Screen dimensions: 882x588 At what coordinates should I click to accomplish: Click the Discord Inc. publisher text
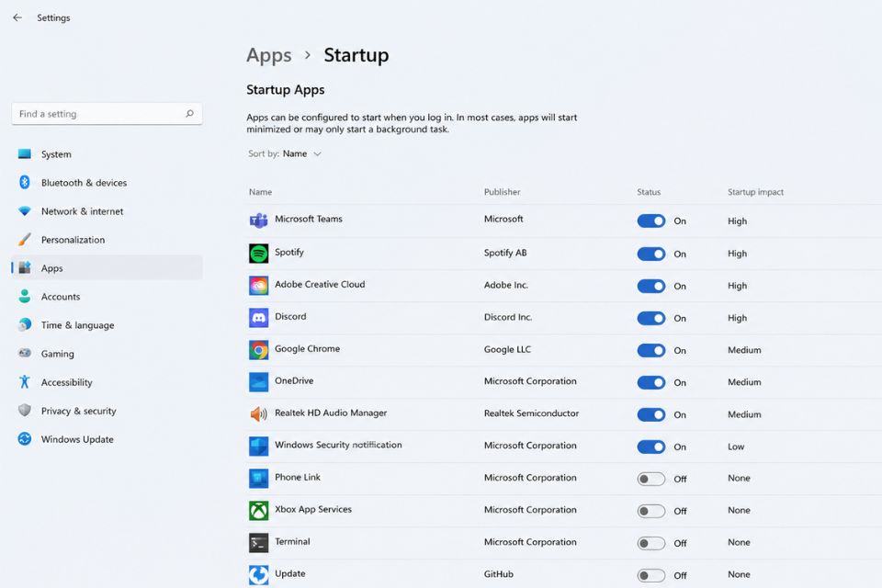pyautogui.click(x=508, y=317)
